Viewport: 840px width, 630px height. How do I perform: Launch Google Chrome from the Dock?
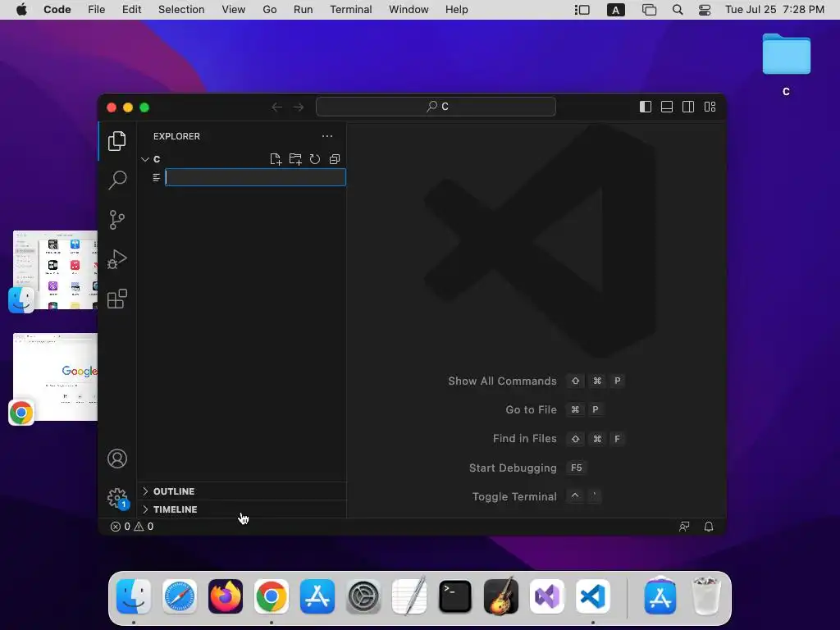tap(271, 596)
